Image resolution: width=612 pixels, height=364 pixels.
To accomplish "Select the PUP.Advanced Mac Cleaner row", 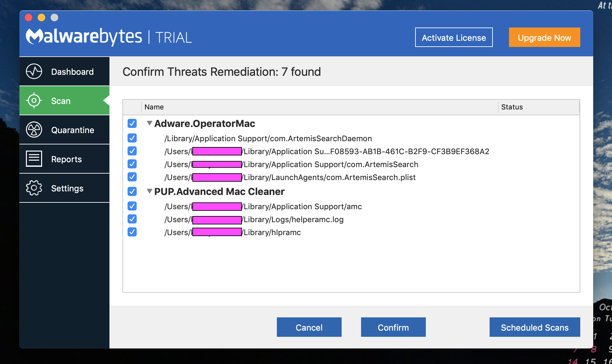I will click(351, 191).
